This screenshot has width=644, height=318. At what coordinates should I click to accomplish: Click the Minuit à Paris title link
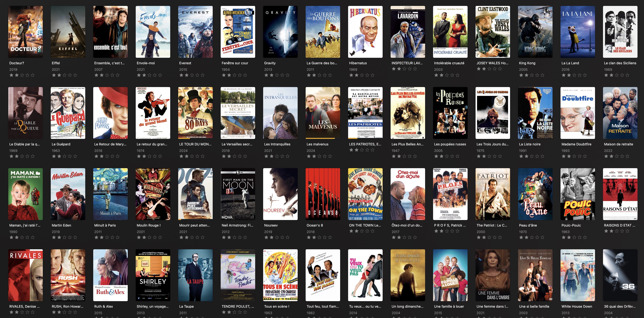pyautogui.click(x=105, y=225)
